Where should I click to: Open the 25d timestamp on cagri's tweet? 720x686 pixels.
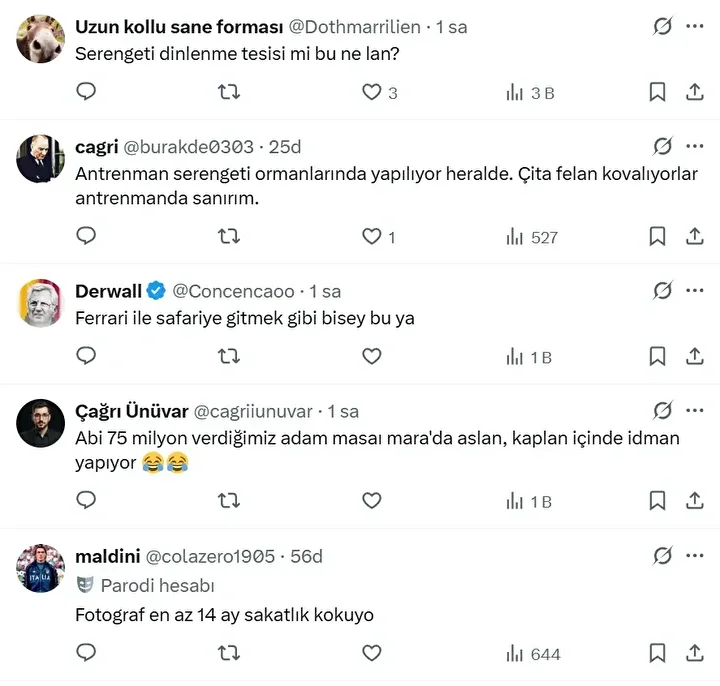(284, 147)
